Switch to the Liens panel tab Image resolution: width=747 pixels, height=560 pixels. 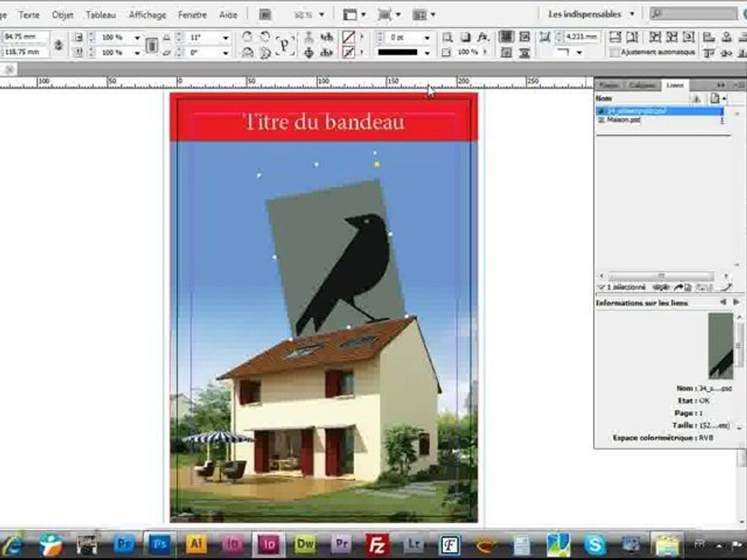(675, 86)
